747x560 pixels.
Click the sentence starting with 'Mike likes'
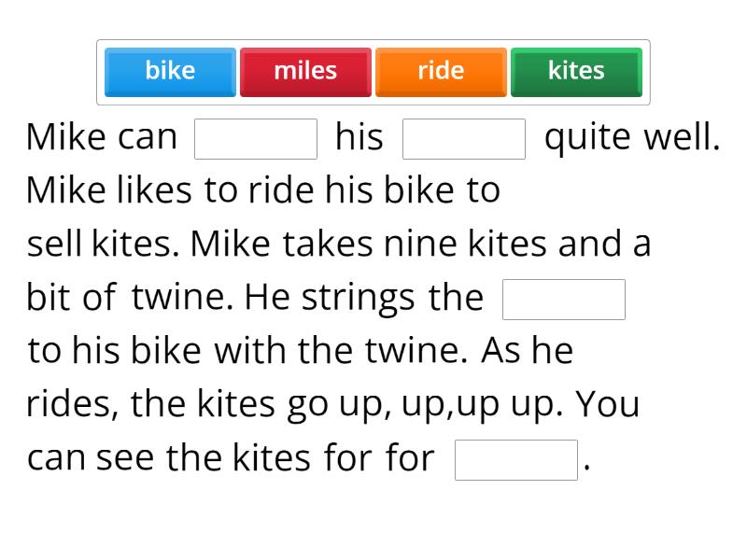264,189
